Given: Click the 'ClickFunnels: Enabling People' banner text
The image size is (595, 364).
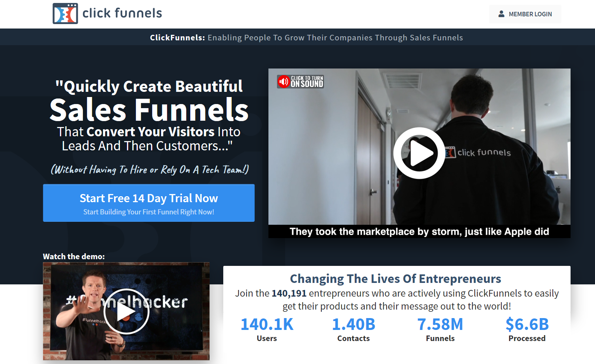Looking at the screenshot, I should coord(306,37).
